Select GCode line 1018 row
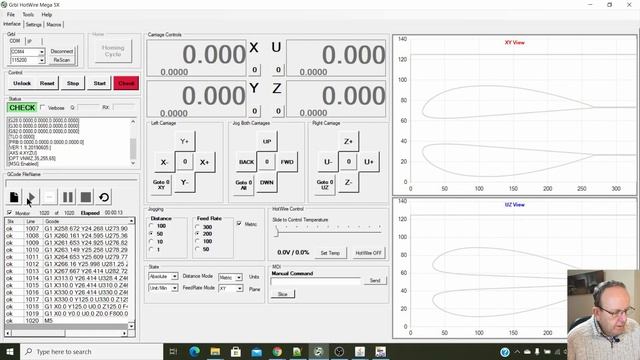The height and width of the screenshot is (360, 640). point(67,306)
